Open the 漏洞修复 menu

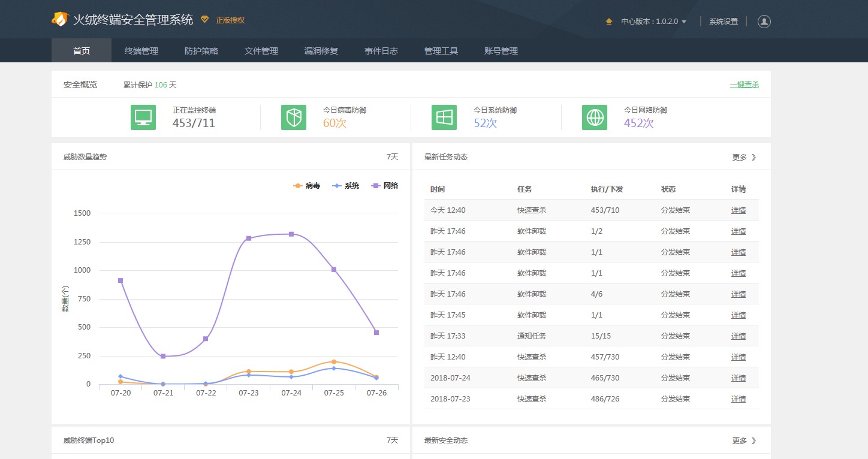[x=321, y=51]
